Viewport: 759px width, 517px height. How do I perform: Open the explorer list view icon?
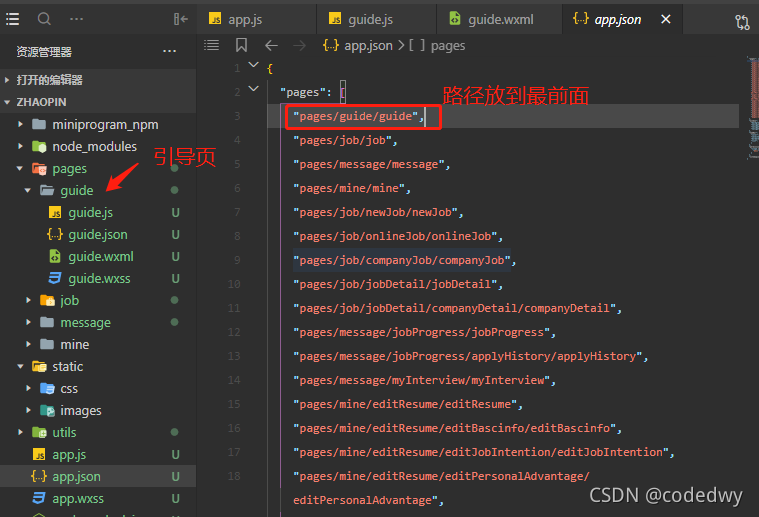pyautogui.click(x=13, y=19)
